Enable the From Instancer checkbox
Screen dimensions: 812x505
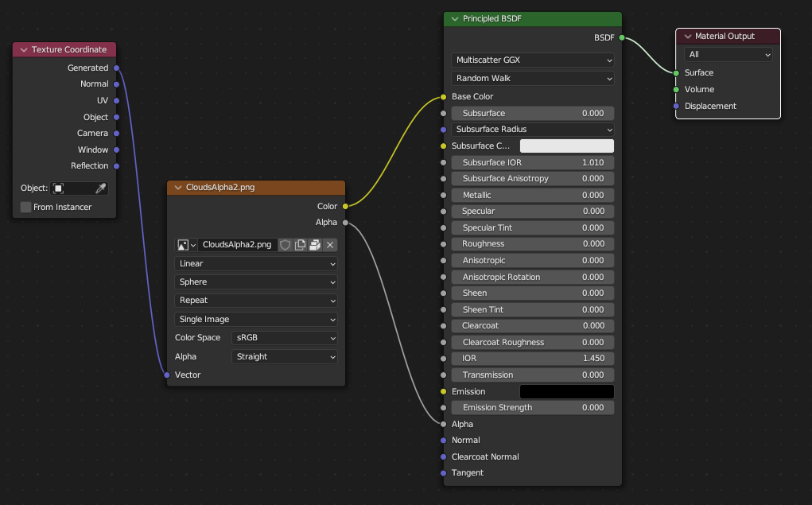point(26,208)
